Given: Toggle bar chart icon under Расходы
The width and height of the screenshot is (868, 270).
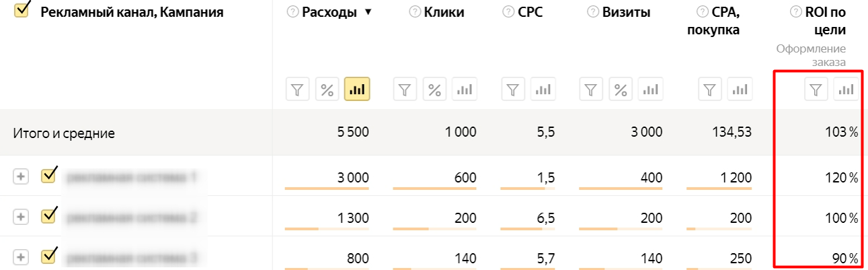Looking at the screenshot, I should point(357,90).
